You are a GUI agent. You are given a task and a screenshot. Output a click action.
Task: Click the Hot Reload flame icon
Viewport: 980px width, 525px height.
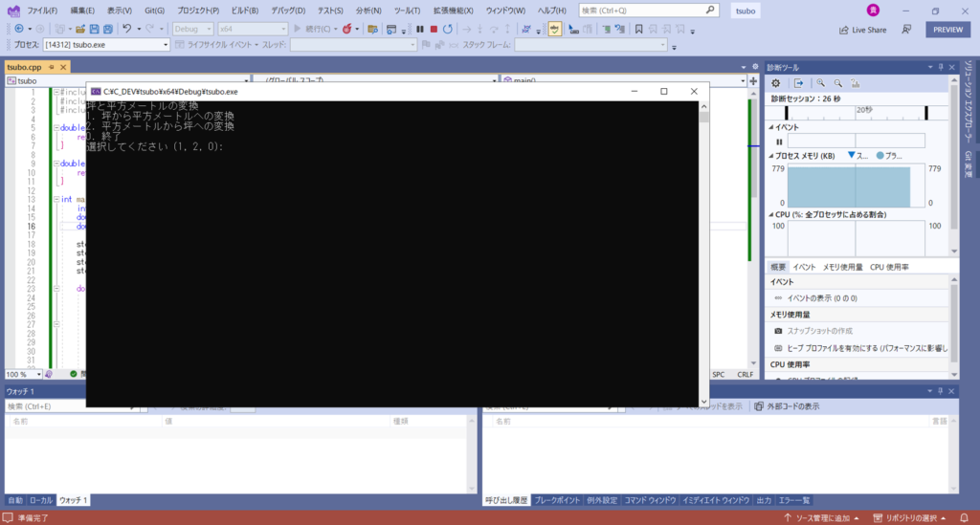pos(346,29)
